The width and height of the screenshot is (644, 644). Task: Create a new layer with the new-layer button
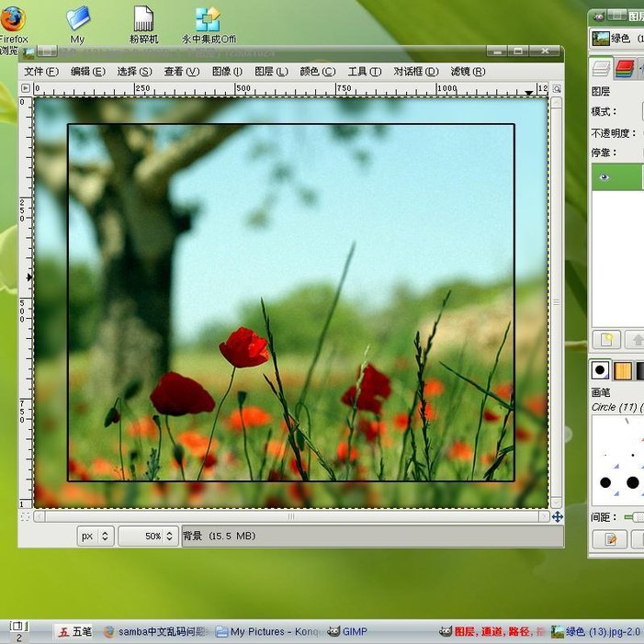pos(606,340)
